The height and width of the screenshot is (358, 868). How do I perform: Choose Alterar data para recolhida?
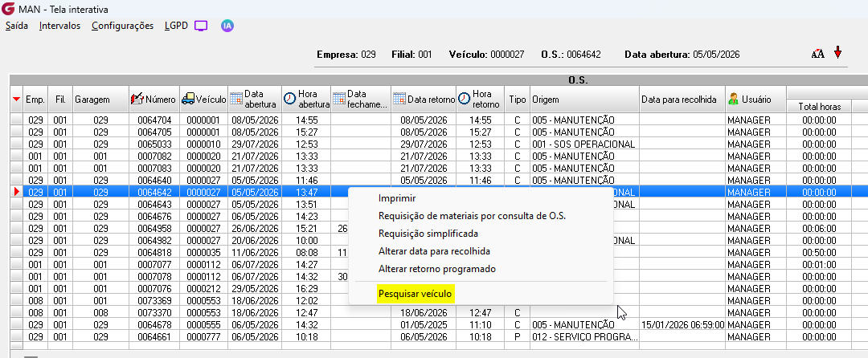click(x=434, y=251)
